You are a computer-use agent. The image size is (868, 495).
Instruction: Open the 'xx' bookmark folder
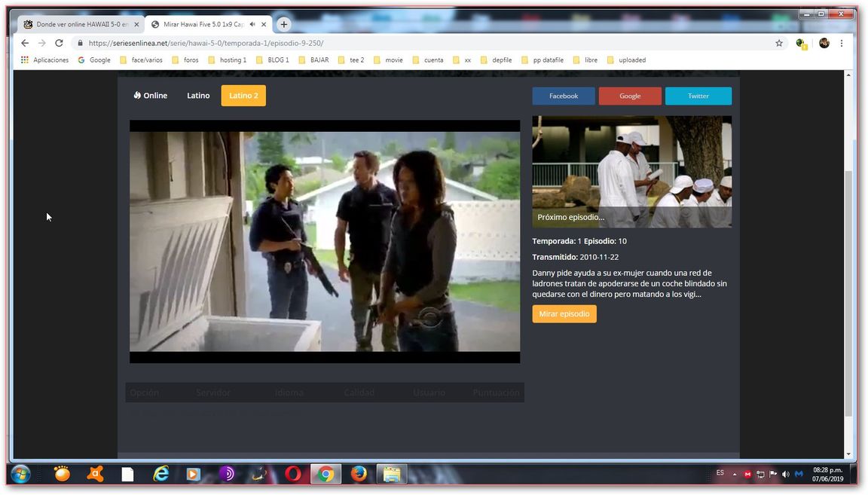[462, 60]
